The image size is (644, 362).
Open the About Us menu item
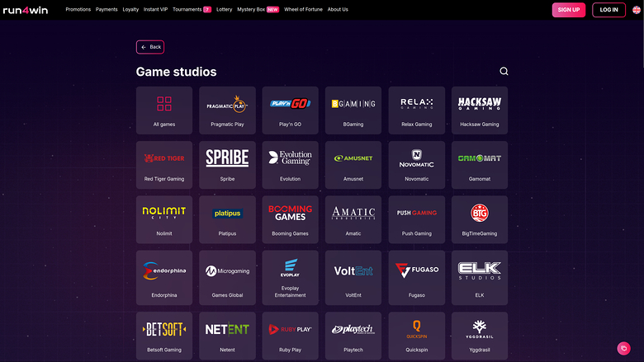[338, 9]
